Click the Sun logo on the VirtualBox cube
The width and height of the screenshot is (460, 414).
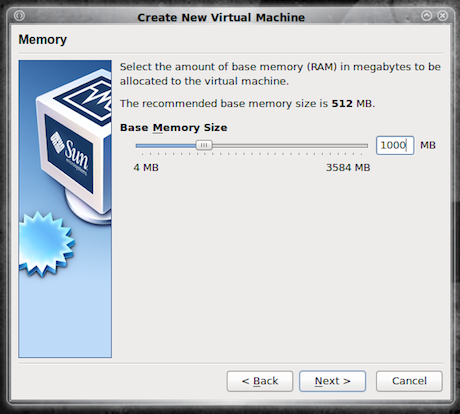click(x=70, y=155)
